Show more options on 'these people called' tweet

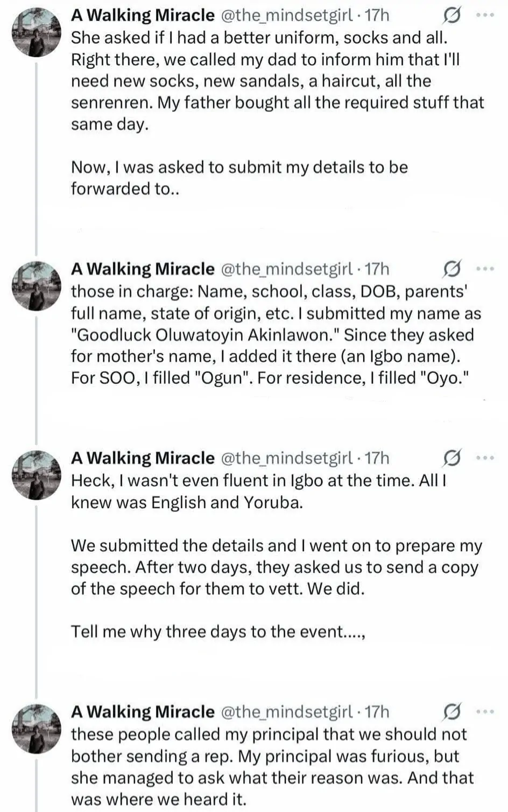[x=485, y=711]
